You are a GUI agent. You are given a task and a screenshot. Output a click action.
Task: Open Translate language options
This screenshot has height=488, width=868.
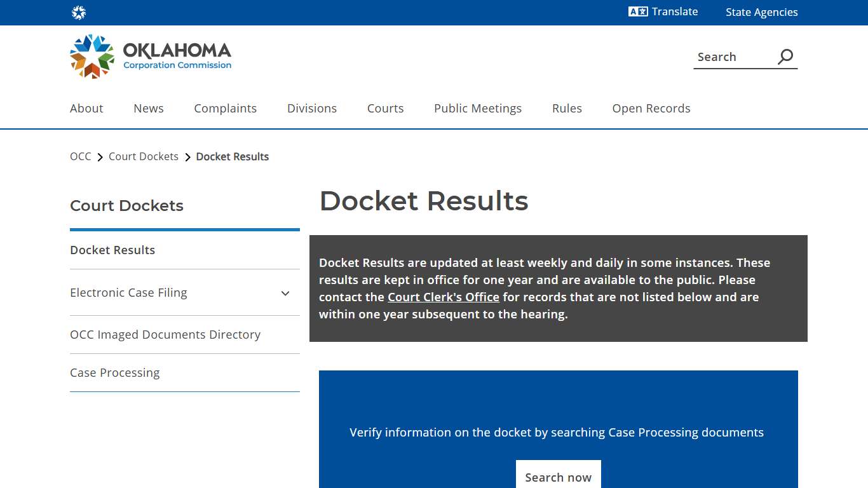pyautogui.click(x=663, y=11)
